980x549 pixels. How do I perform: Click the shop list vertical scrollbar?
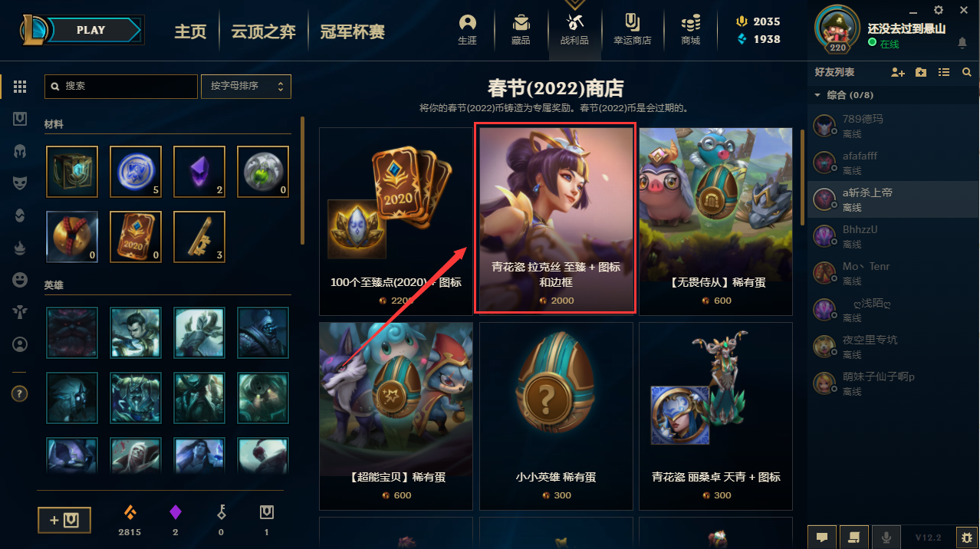[x=802, y=177]
